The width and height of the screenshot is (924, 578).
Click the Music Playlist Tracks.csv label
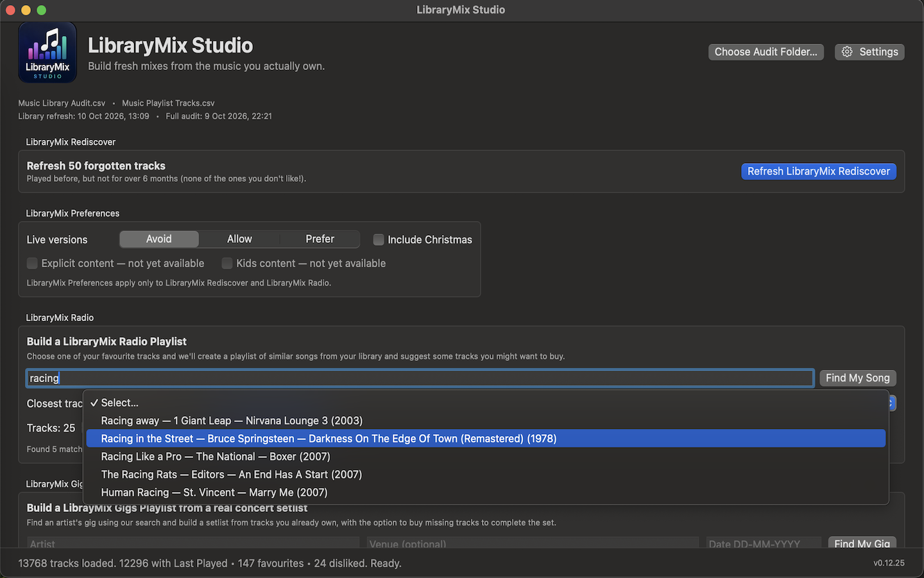tap(168, 103)
